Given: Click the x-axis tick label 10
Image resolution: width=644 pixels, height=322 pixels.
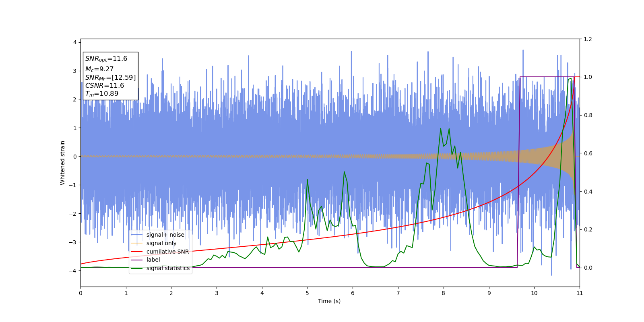Looking at the screenshot, I should click(x=534, y=293).
